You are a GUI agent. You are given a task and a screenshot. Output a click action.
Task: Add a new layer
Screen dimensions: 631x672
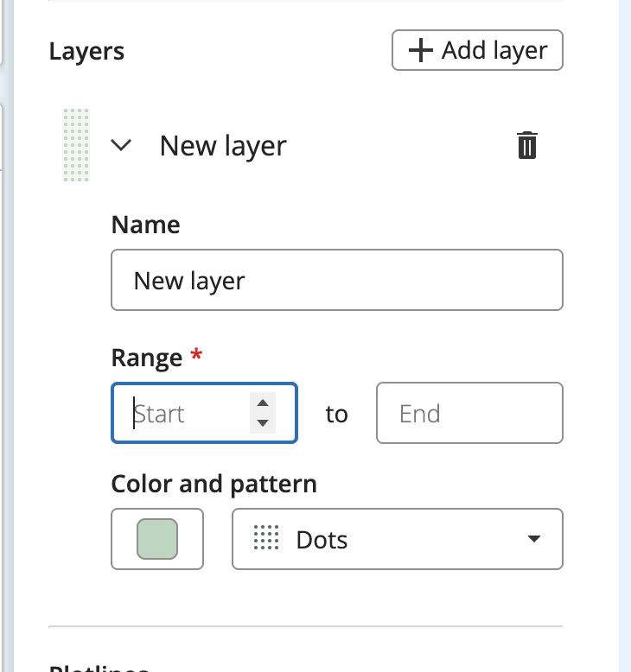[477, 50]
